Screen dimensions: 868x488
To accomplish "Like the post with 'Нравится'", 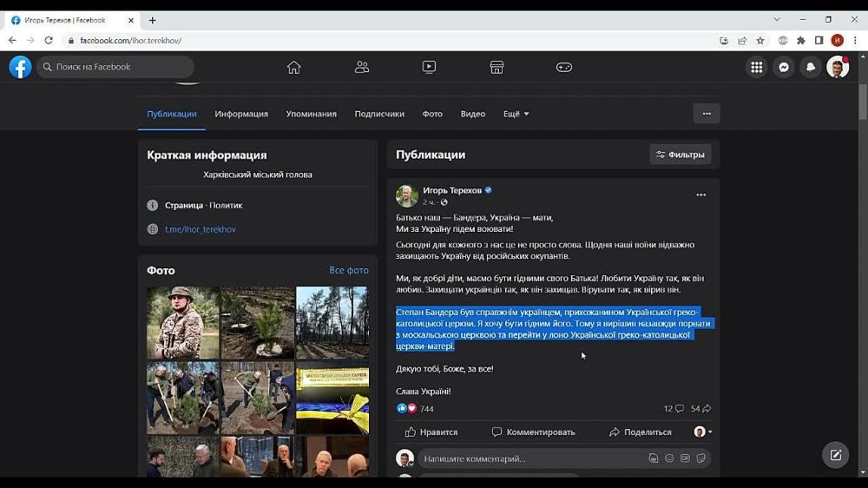I will pos(431,432).
